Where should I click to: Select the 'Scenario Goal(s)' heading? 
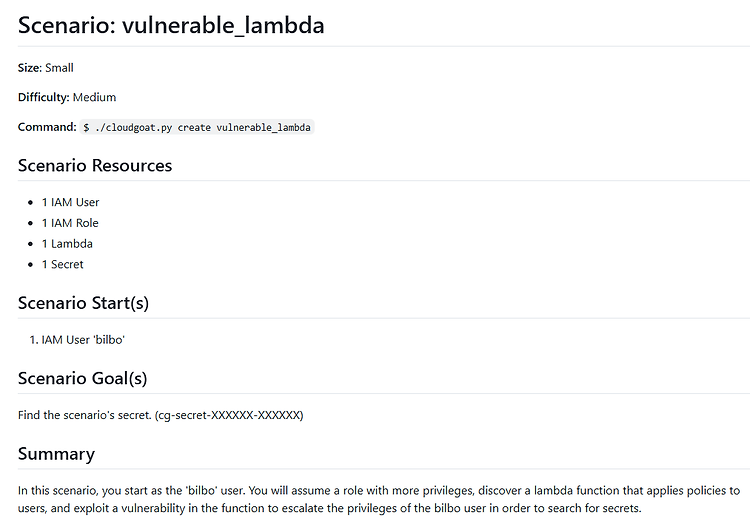point(82,378)
